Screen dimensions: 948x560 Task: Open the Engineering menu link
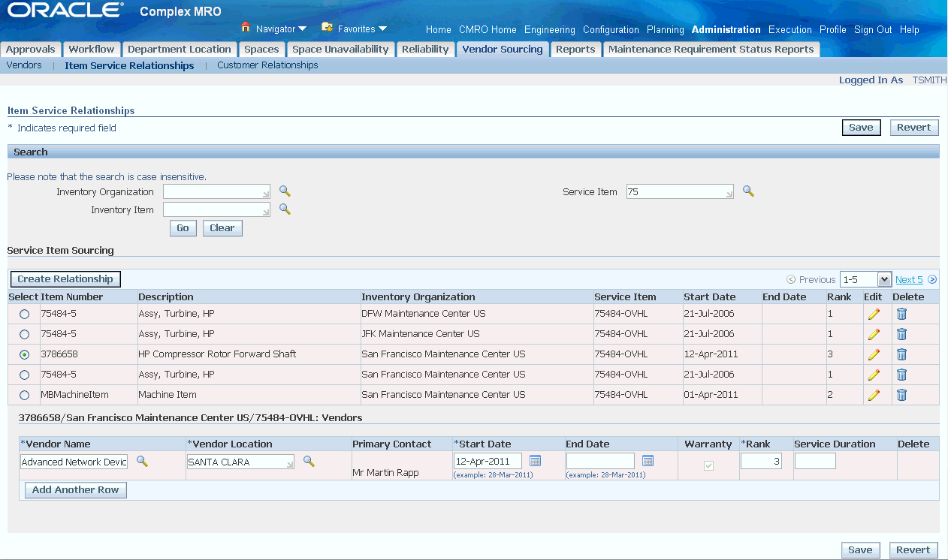[x=550, y=30]
